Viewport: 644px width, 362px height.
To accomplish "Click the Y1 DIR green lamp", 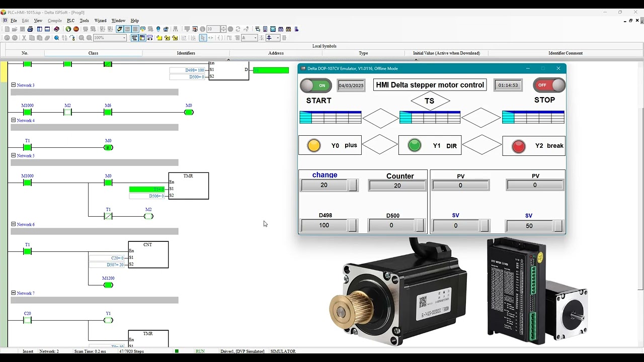I will tap(414, 145).
